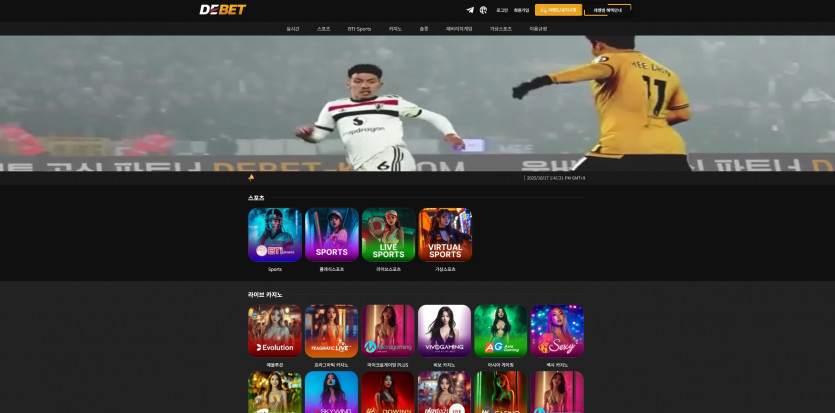Select 스포츠 in the navigation bar
Image resolution: width=835 pixels, height=413 pixels.
[x=323, y=29]
